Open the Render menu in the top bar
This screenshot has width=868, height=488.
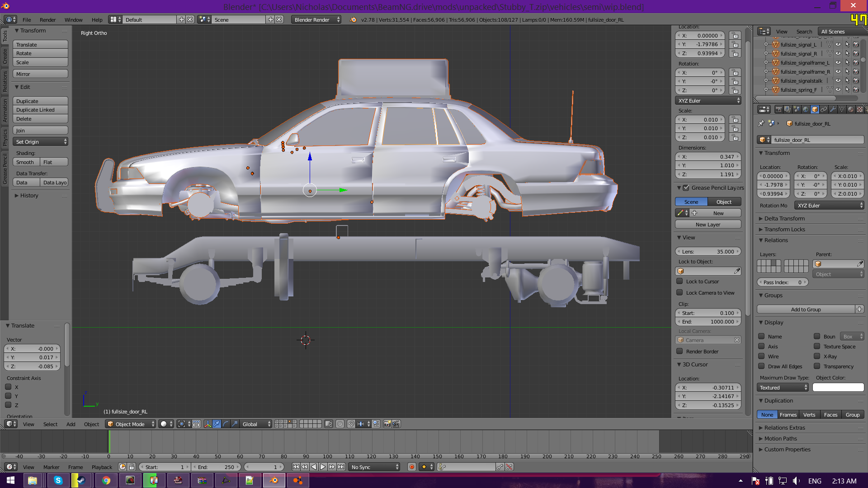pyautogui.click(x=47, y=20)
